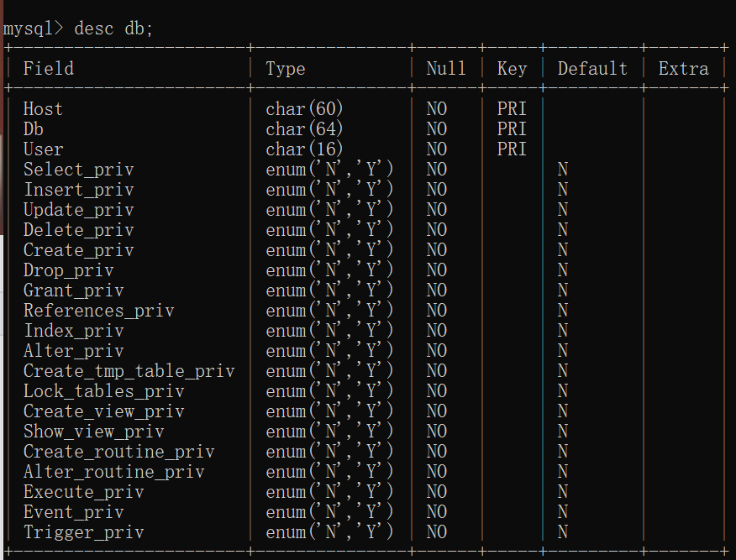
Task: Click the Host field name
Action: click(43, 109)
